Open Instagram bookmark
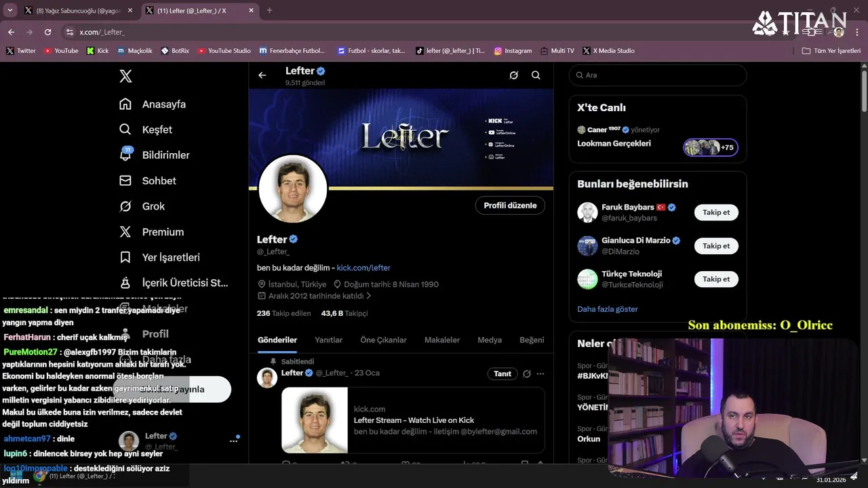The image size is (868, 488). (513, 51)
